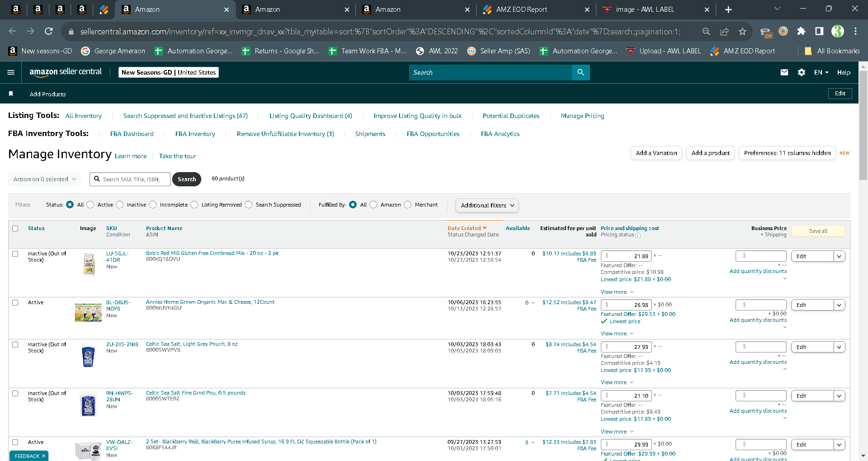The width and height of the screenshot is (868, 461).
Task: Open the Annies Mac & Cheese product thumbnail
Action: (x=88, y=312)
